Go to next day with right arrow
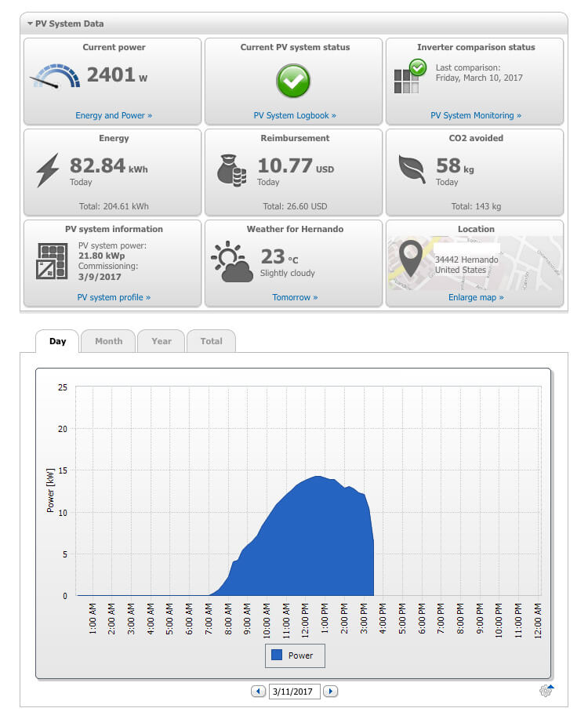Viewport: 588px width, 719px height. [x=330, y=691]
